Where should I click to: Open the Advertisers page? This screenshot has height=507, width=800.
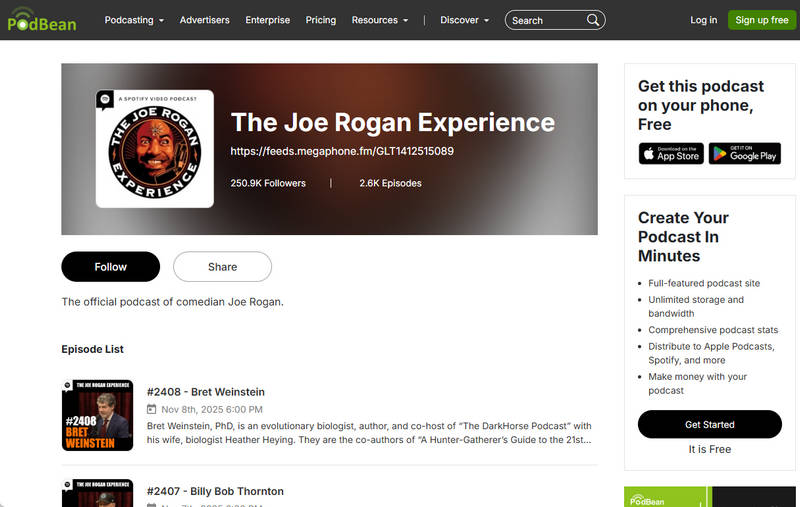[x=205, y=20]
